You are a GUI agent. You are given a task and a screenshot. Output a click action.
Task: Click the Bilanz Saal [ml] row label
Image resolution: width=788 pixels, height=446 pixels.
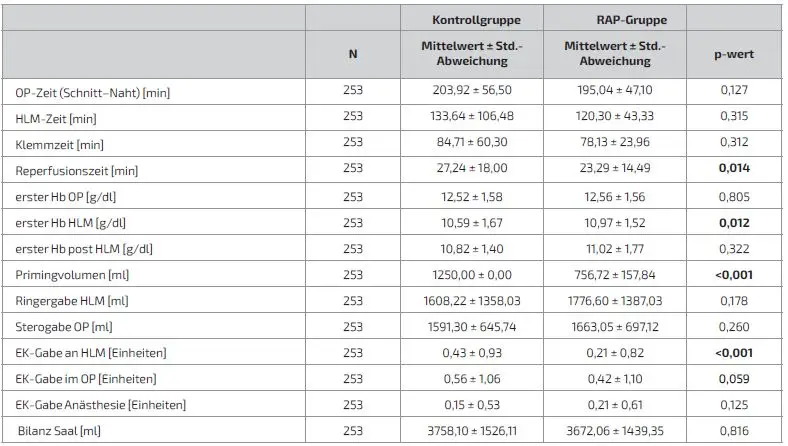63,432
